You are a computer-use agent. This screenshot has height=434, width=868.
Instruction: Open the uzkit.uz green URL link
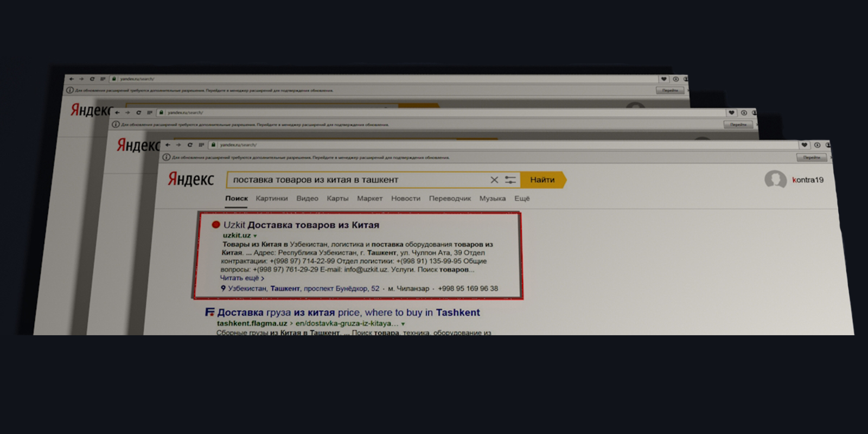point(237,235)
